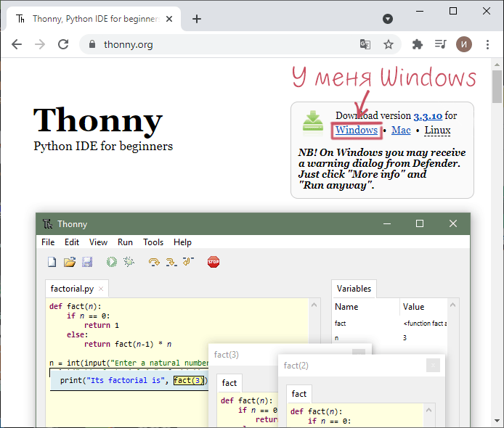Click the page scrollbar down arrow
This screenshot has width=504, height=428.
click(x=497, y=421)
